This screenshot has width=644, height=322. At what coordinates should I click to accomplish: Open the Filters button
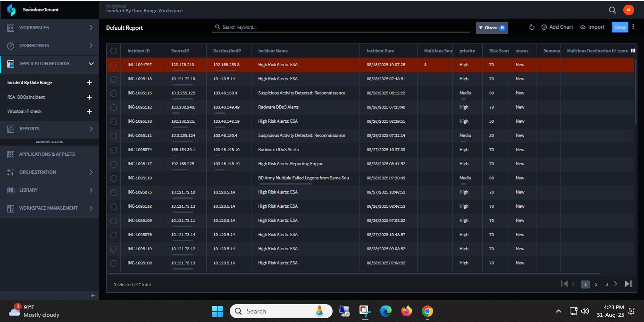pos(492,28)
